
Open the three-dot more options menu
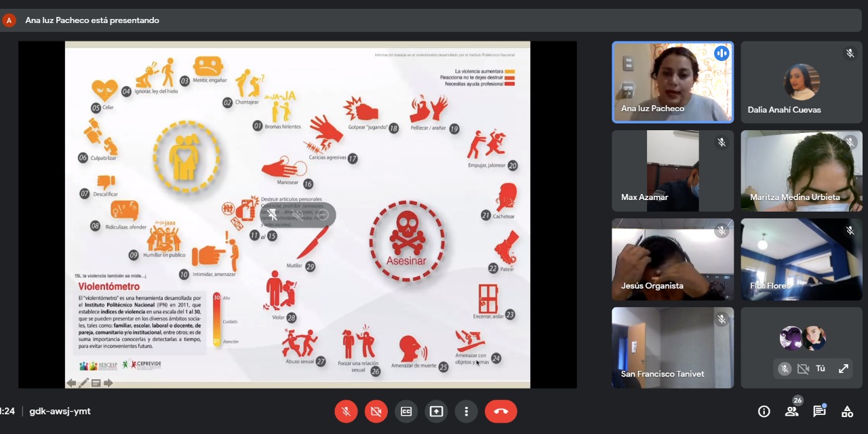point(466,411)
